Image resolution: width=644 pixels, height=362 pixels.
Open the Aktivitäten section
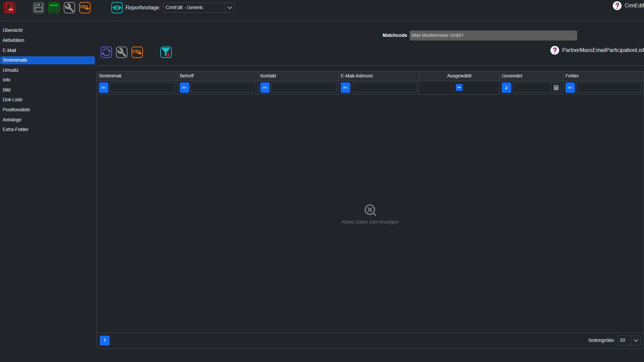(47, 40)
